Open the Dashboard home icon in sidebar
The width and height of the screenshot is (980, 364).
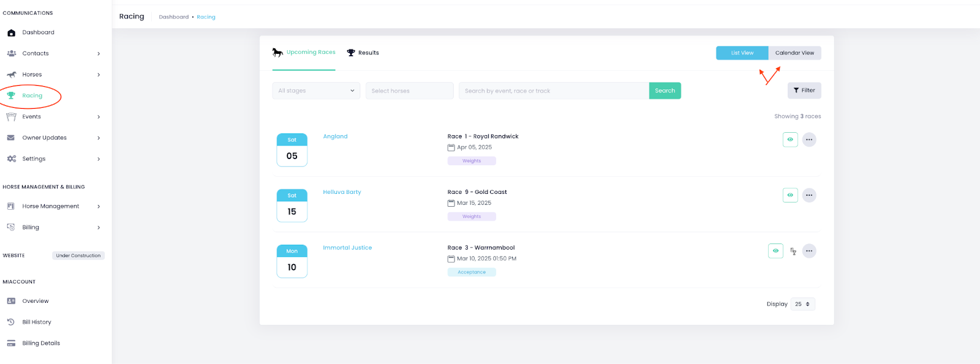11,32
